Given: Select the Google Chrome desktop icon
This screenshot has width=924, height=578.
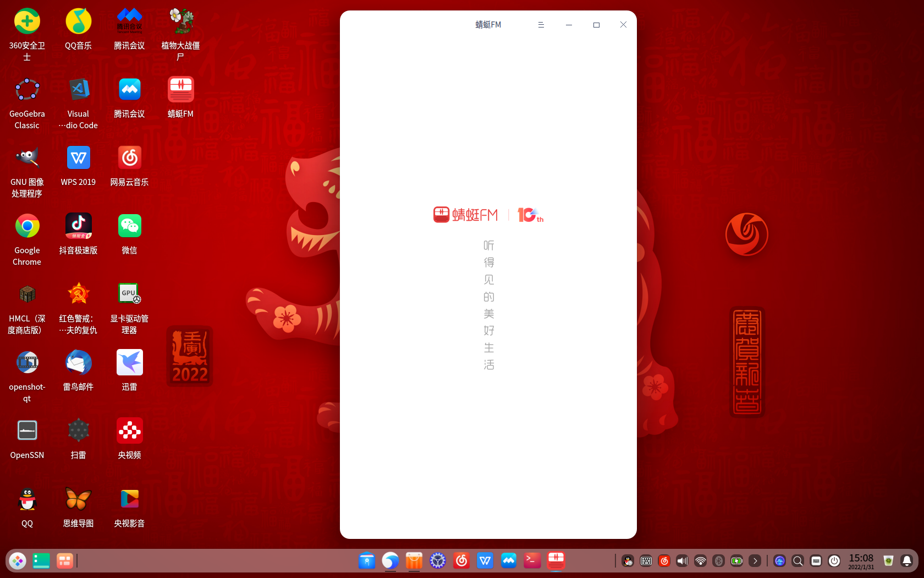Looking at the screenshot, I should pos(27,239).
